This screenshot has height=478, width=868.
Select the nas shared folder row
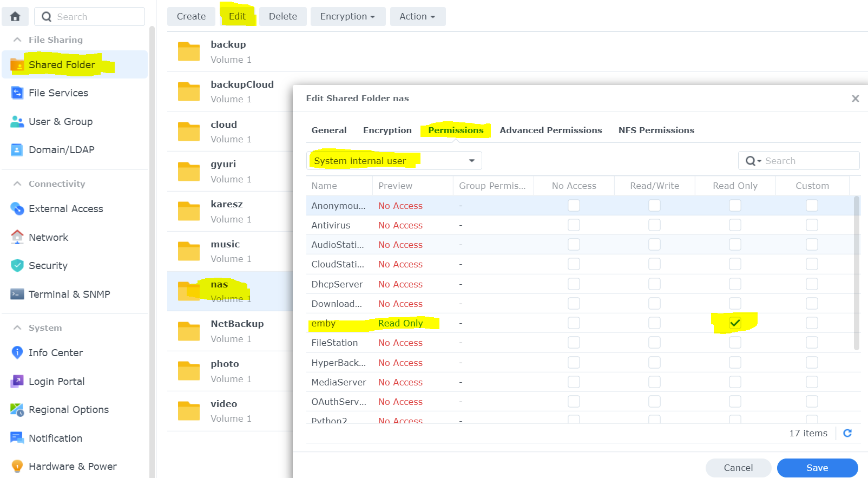click(230, 291)
